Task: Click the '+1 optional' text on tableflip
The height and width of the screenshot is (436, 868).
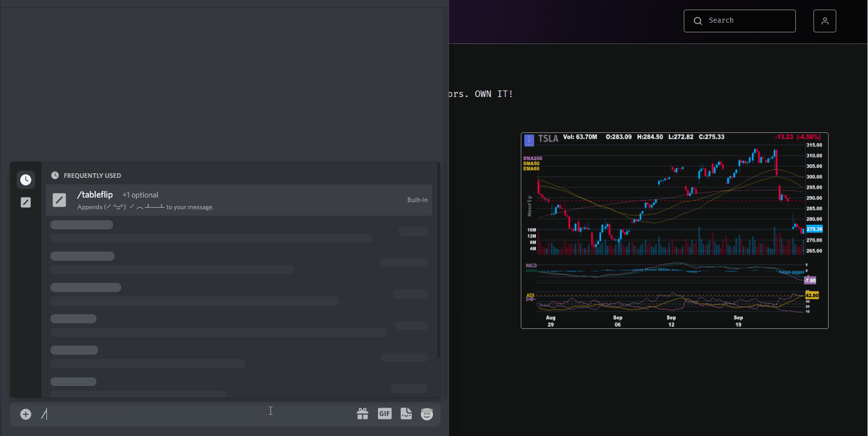Action: (140, 195)
